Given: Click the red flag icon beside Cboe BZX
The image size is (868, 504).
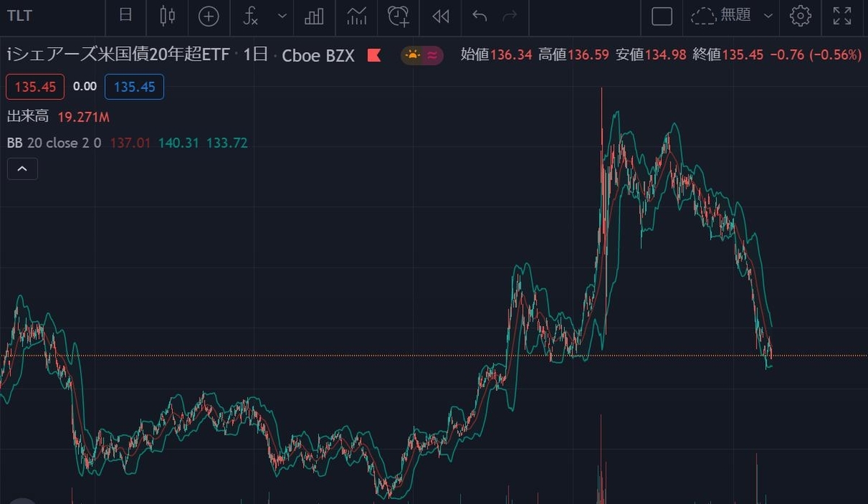Looking at the screenshot, I should [374, 55].
